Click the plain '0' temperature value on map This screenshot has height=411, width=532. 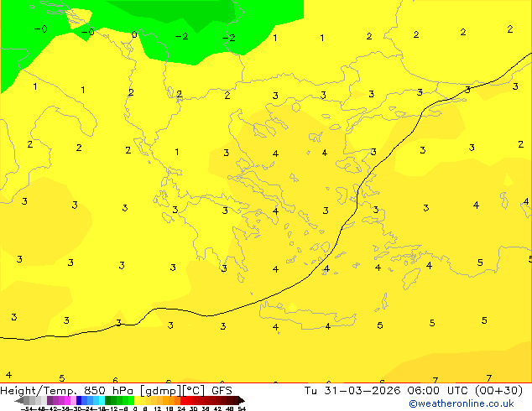click(134, 34)
